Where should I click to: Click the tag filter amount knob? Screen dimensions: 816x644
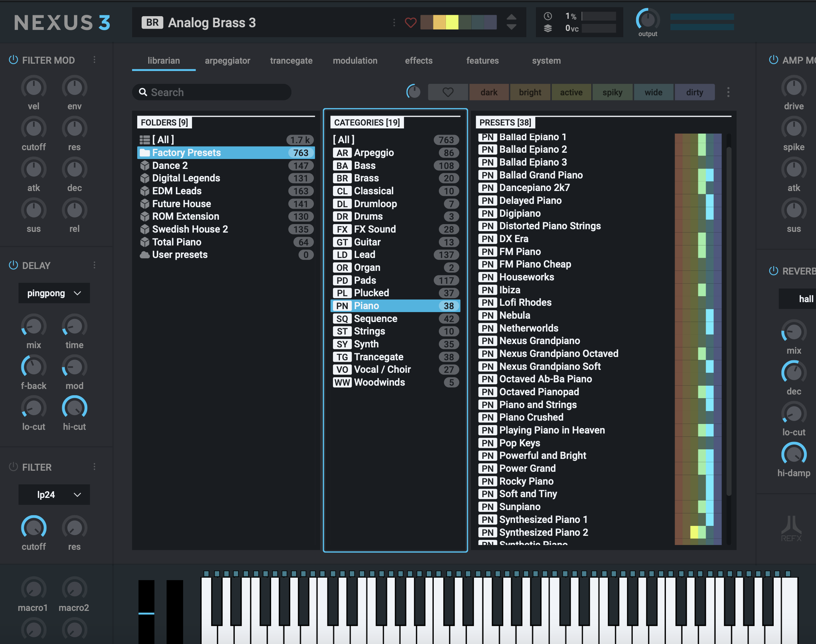pyautogui.click(x=414, y=92)
